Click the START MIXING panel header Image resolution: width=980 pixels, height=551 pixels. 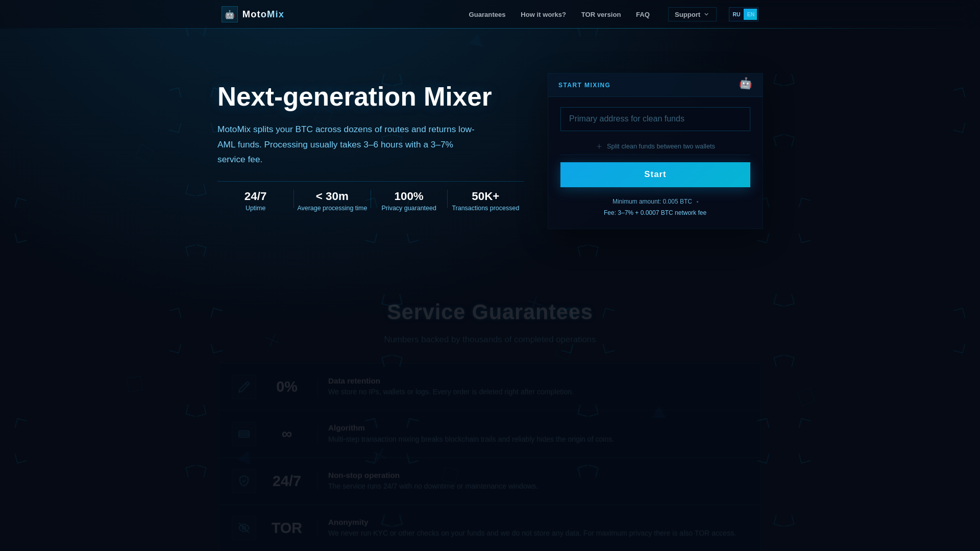655,85
